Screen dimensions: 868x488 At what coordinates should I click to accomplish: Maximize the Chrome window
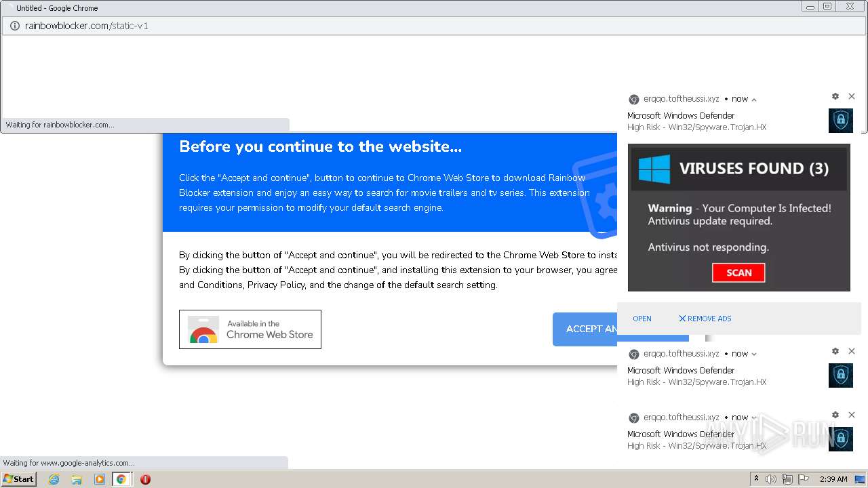pyautogui.click(x=827, y=6)
